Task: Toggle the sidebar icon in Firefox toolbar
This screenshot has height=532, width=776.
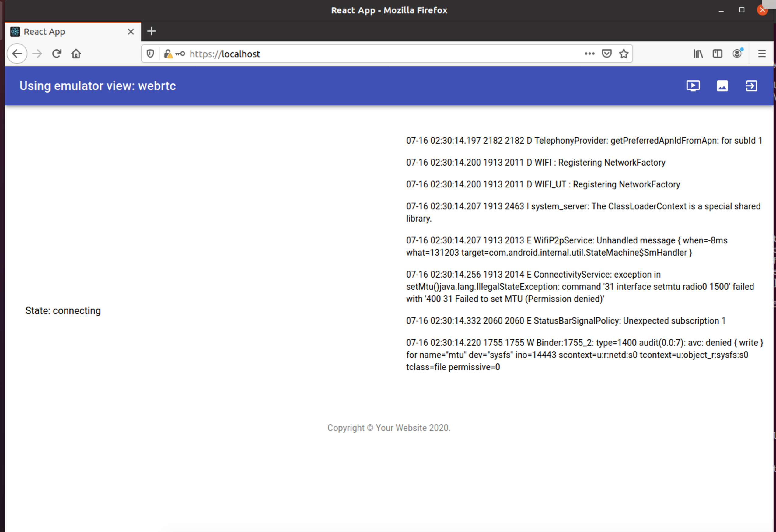Action: tap(717, 54)
